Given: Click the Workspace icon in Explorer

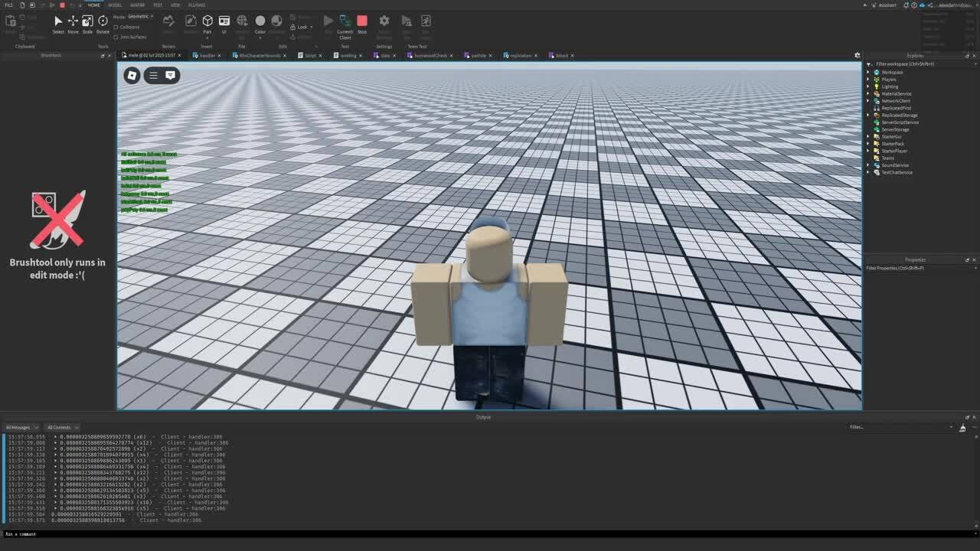Looking at the screenshot, I should tap(877, 72).
